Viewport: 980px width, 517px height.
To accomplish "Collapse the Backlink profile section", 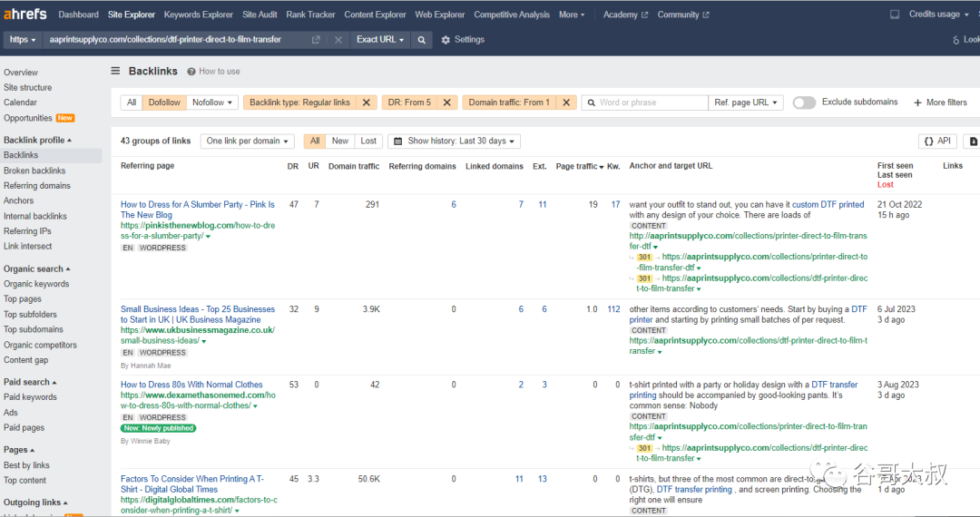I will (x=37, y=140).
